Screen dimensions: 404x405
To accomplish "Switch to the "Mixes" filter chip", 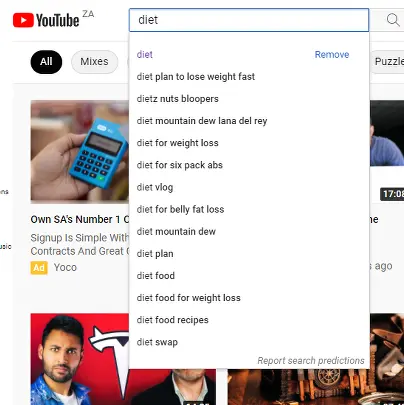I will click(94, 62).
